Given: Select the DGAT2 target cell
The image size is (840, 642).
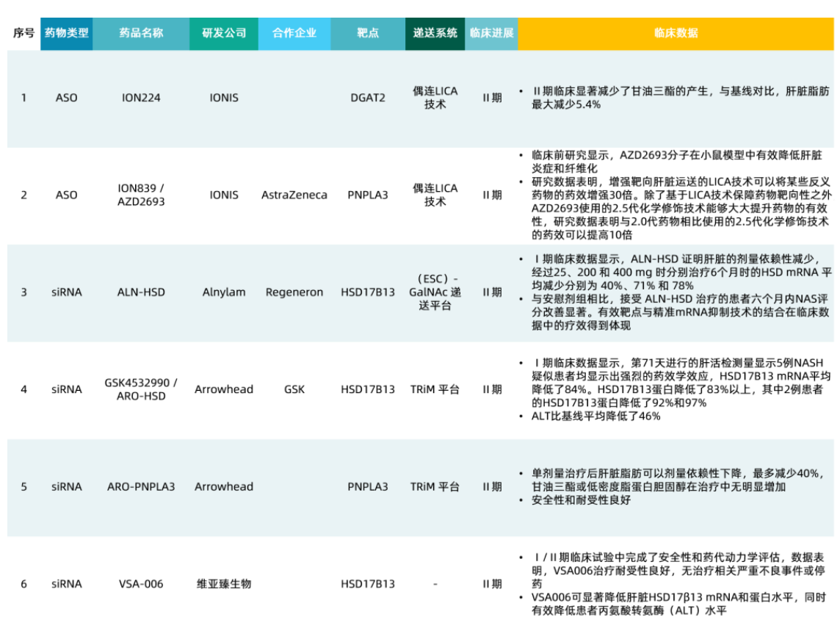Looking at the screenshot, I should point(368,98).
